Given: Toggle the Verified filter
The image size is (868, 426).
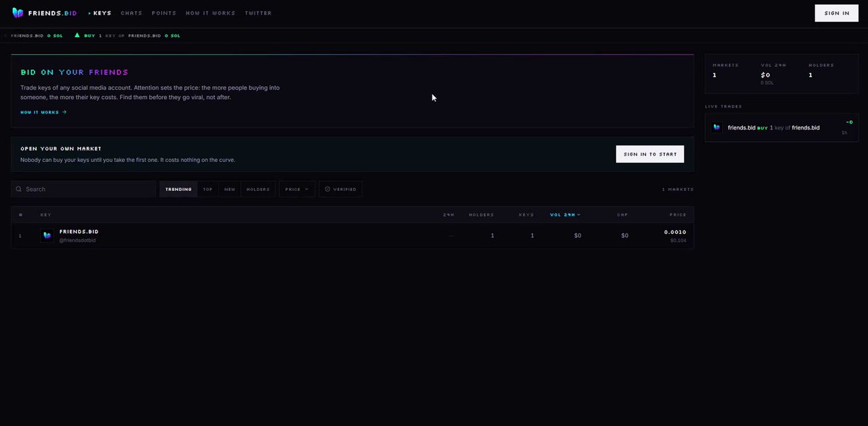Looking at the screenshot, I should click(341, 189).
